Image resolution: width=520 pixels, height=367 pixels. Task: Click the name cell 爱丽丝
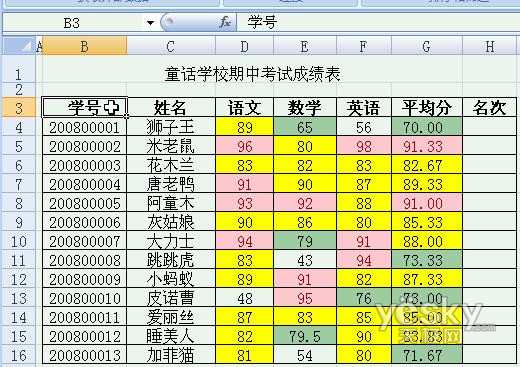pyautogui.click(x=171, y=317)
